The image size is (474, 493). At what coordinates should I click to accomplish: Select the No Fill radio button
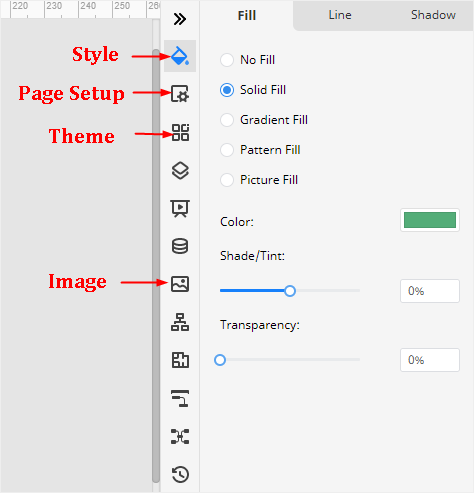pos(227,60)
